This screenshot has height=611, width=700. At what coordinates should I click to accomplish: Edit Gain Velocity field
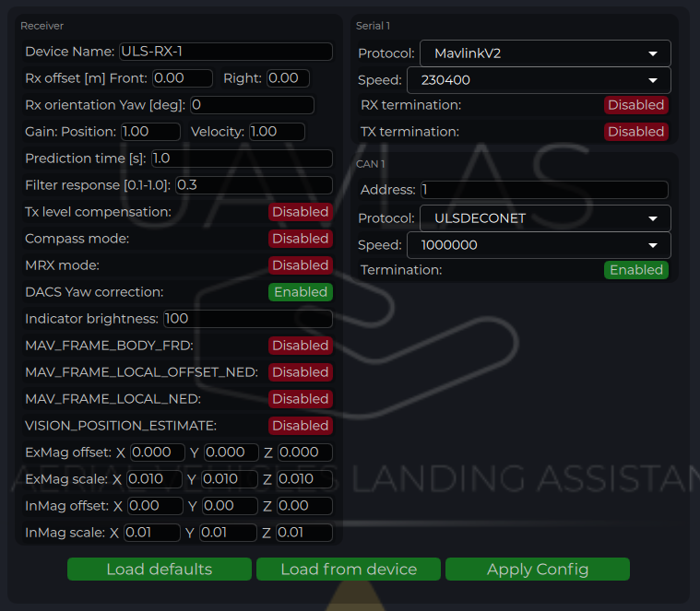coord(278,132)
